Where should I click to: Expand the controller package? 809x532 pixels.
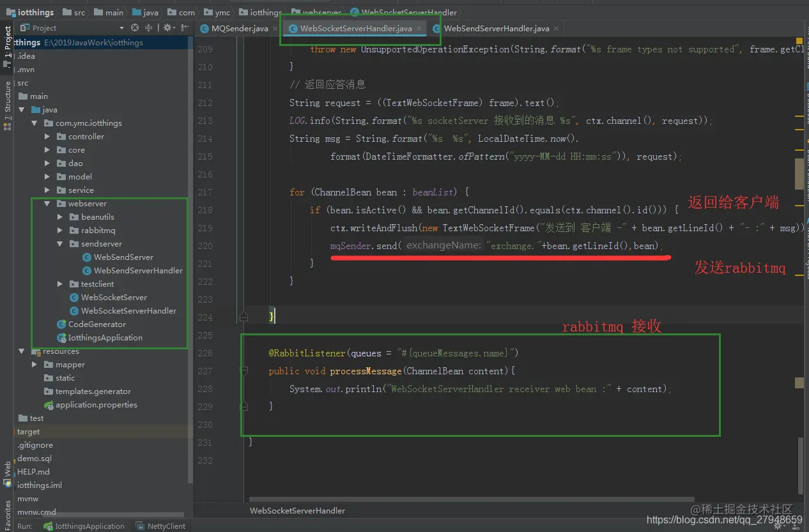coord(47,137)
